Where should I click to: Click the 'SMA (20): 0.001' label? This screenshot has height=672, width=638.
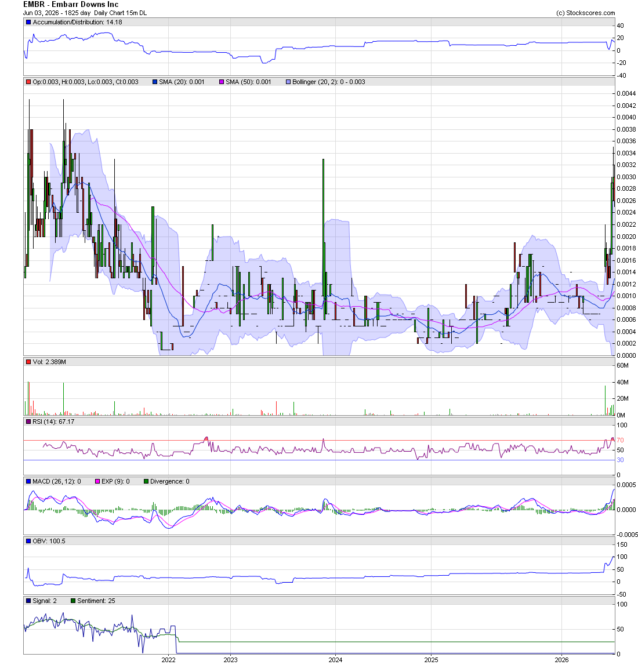182,82
